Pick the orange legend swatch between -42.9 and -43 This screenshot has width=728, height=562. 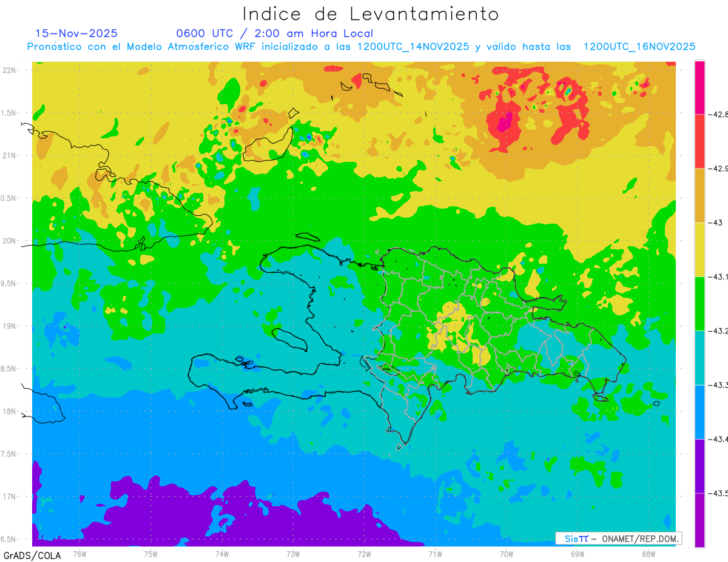pos(699,195)
